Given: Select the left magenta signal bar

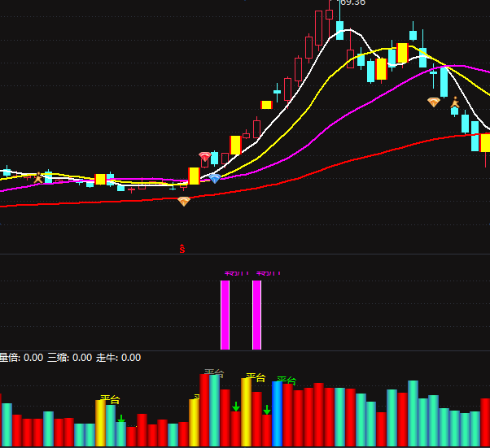Looking at the screenshot, I should 225,315.
